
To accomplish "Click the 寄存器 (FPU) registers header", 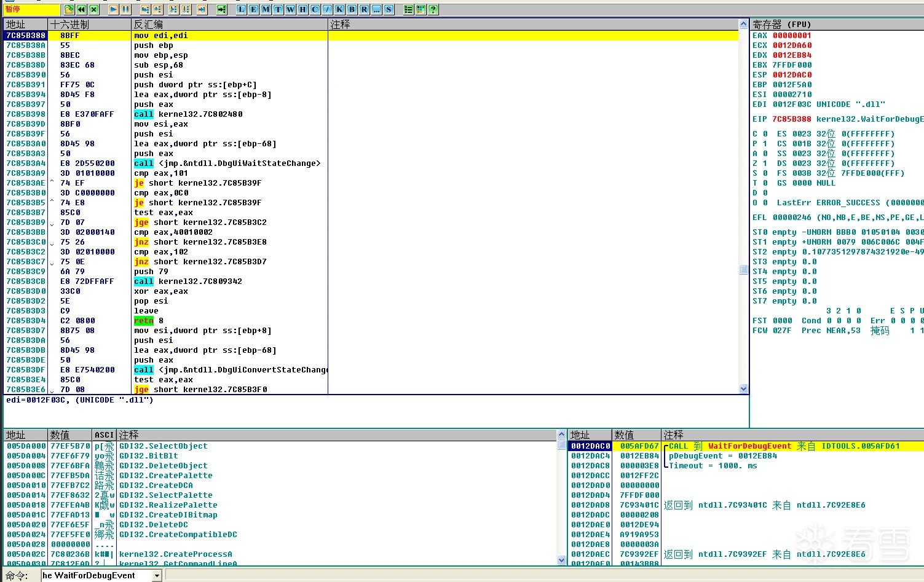I will 837,25.
